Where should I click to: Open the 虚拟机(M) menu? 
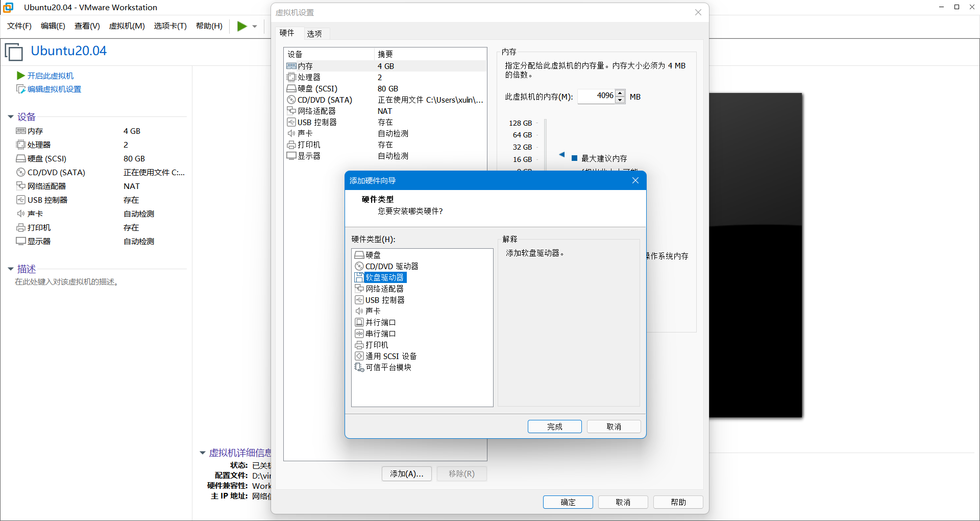tap(127, 26)
